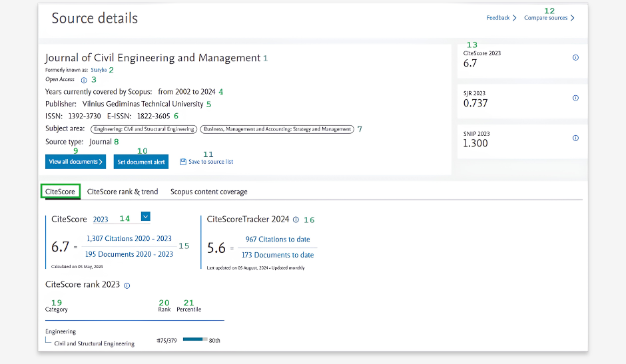Click the CiteScoreTracker 2024 info icon
Screen dimensions: 626x364
296,220
